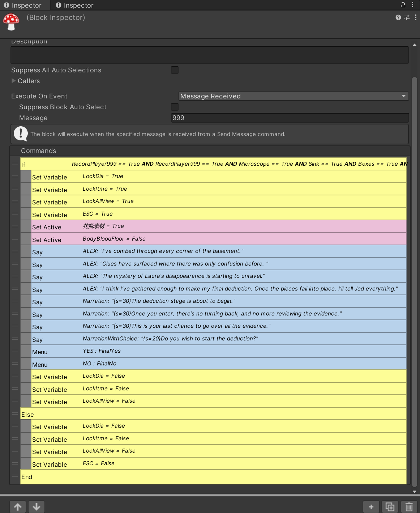Screen dimensions: 420x513
Task: Open the Block Inspector kebab menu
Action: click(x=416, y=17)
